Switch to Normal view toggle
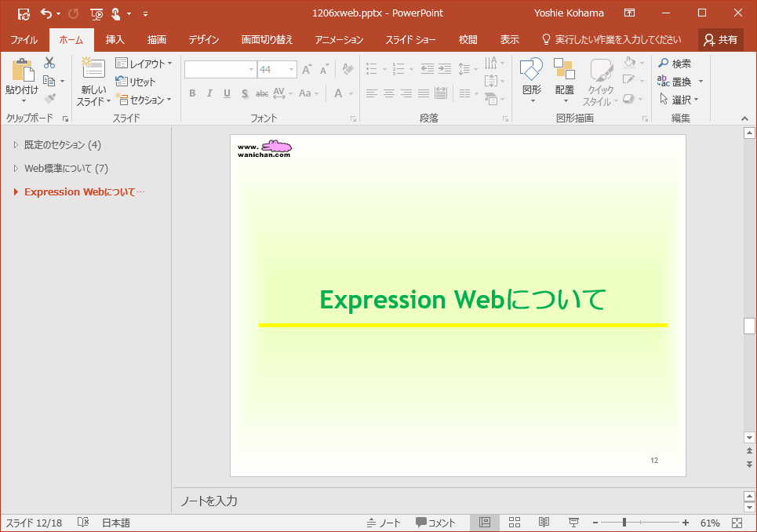This screenshot has width=757, height=532. pos(485,523)
